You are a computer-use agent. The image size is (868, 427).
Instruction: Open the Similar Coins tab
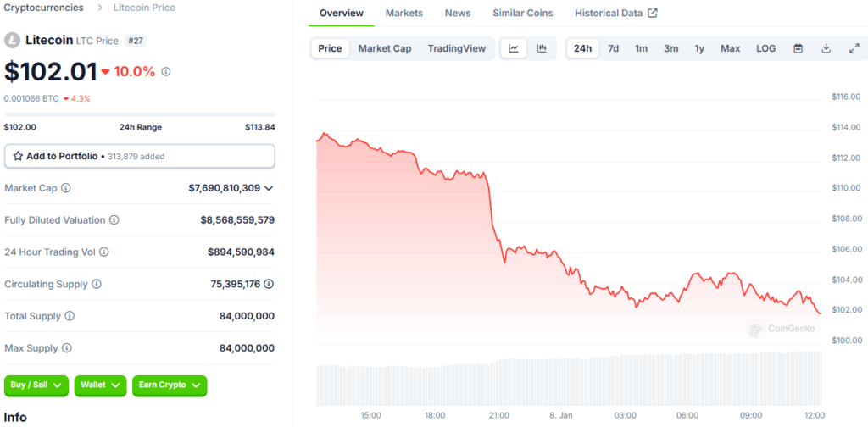tap(522, 14)
